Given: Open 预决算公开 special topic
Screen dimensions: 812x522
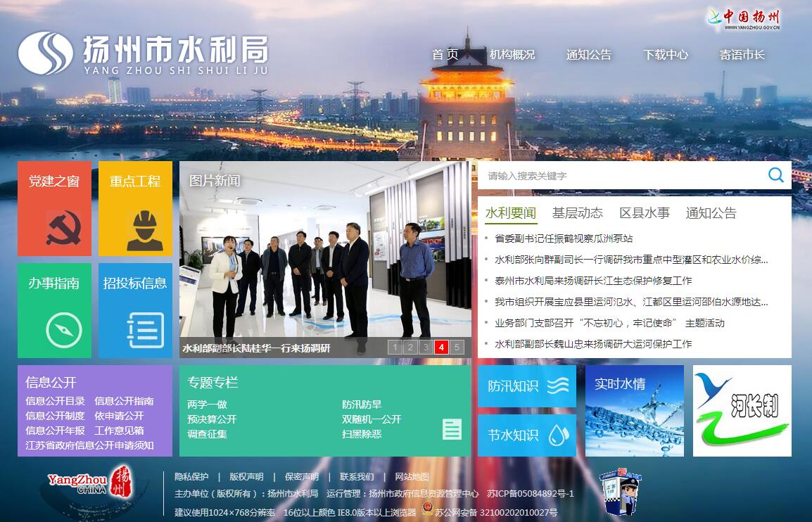Looking at the screenshot, I should coord(212,419).
